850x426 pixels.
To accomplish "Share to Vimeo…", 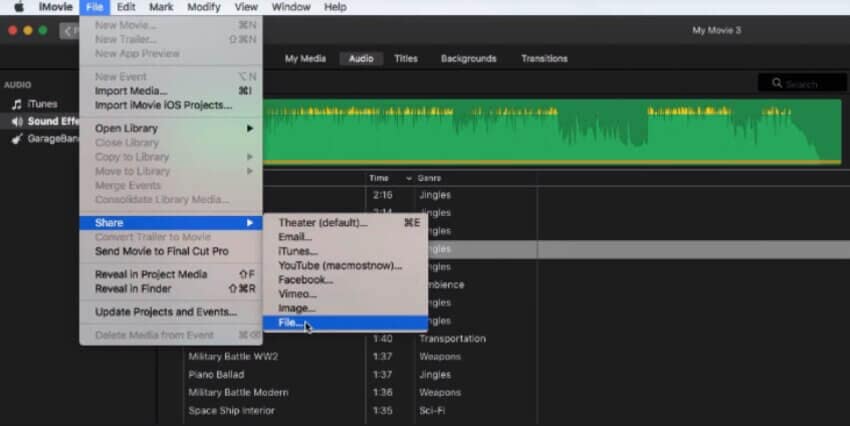I will coord(345,294).
